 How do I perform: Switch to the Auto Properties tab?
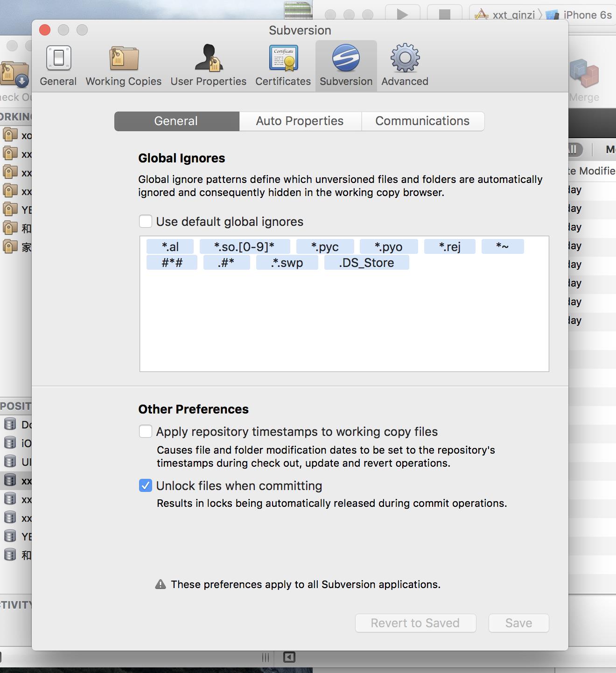(300, 121)
